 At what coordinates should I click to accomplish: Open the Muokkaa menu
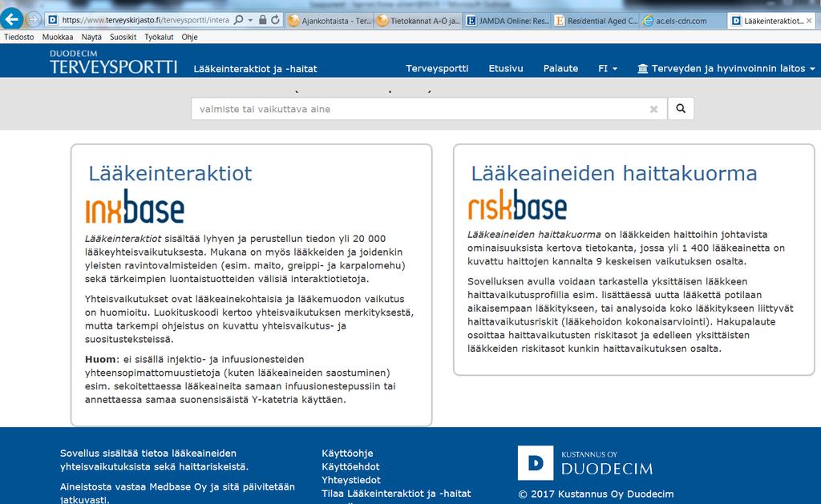point(58,37)
